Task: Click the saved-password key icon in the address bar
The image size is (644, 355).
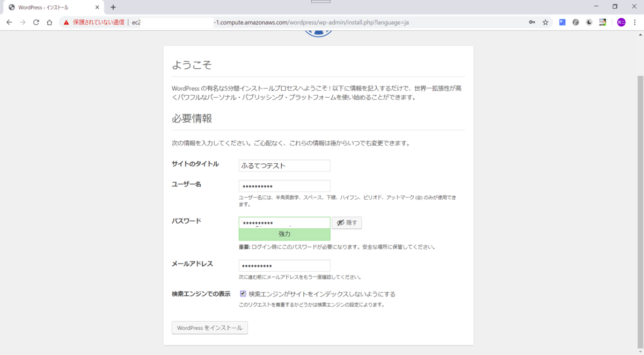Action: pos(532,23)
